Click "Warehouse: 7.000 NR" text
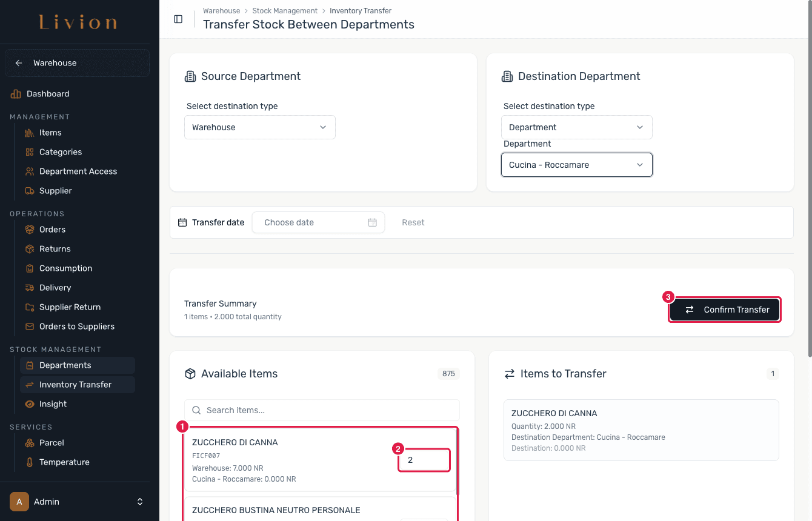This screenshot has width=812, height=521. [228, 468]
